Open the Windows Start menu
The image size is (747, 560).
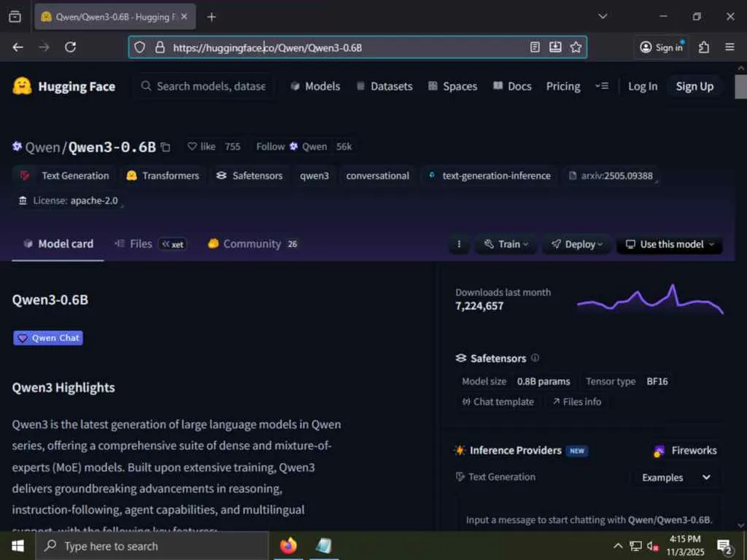click(x=18, y=545)
